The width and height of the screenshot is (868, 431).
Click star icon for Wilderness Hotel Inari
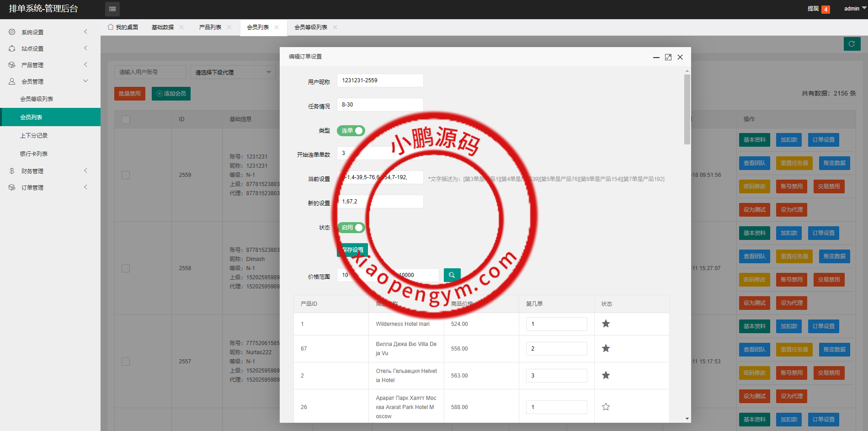[x=606, y=324]
